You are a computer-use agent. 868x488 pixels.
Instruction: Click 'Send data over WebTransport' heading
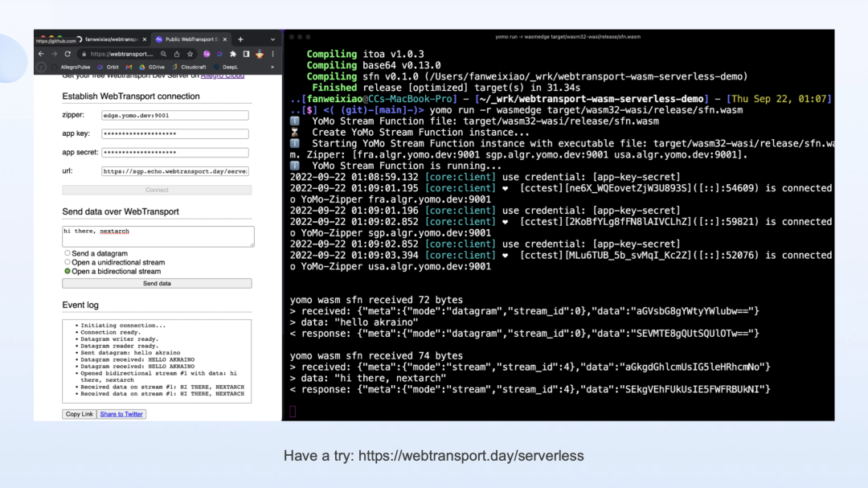tap(121, 211)
